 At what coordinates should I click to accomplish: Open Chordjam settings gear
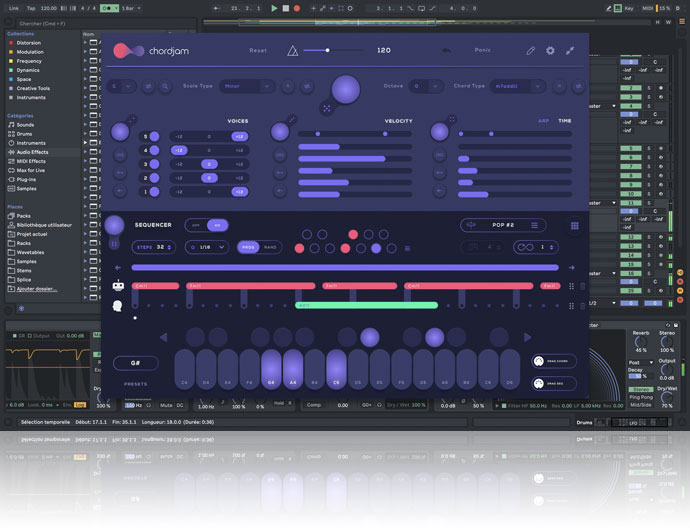(550, 50)
